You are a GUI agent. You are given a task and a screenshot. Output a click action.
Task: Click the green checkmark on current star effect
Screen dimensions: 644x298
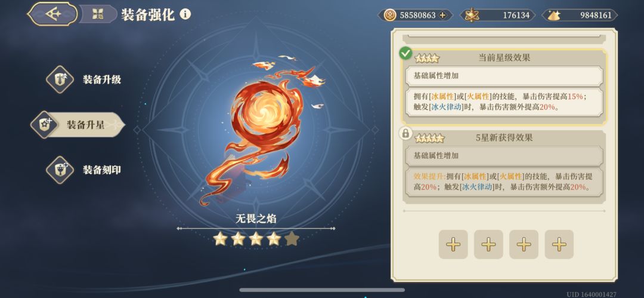406,53
